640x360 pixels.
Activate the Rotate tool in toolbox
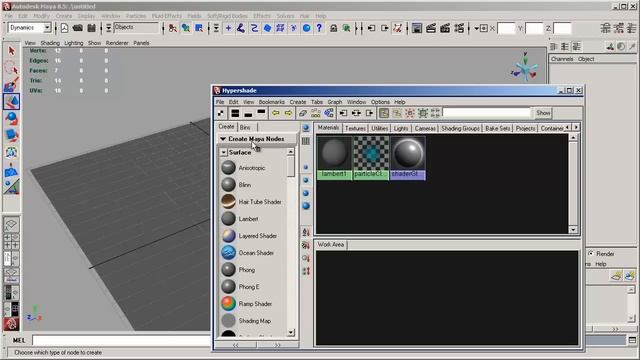[x=11, y=118]
